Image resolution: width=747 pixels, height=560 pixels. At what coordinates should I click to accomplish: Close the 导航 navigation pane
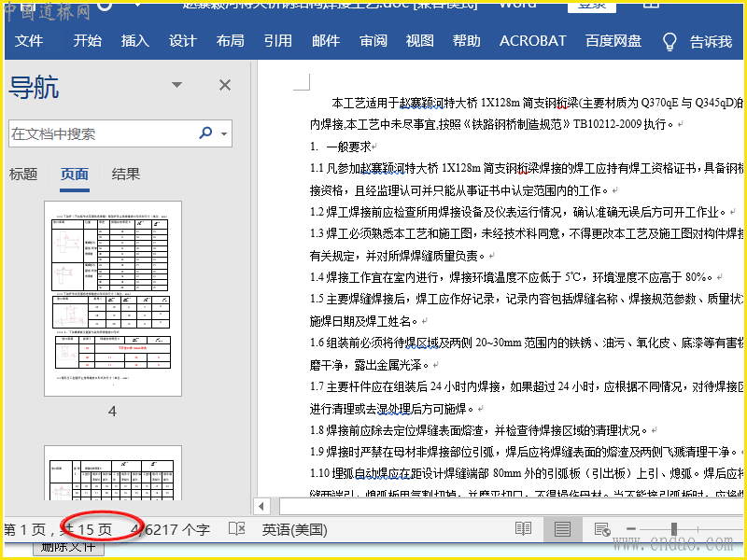tap(225, 85)
